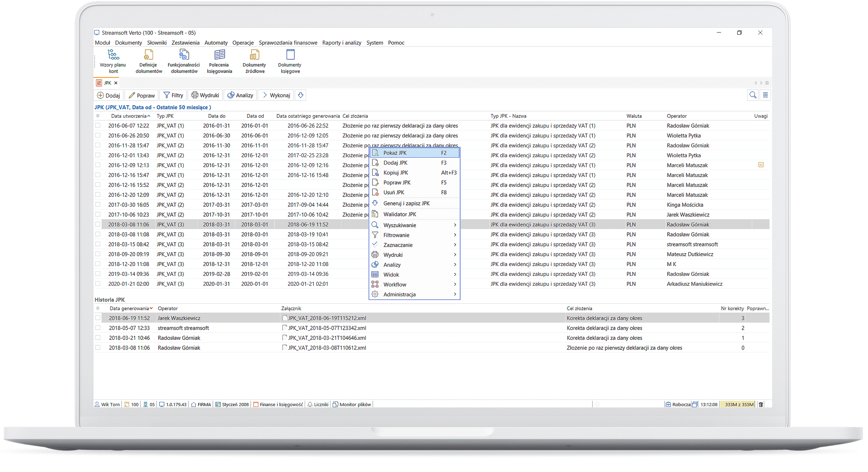
Task: Click the Popraw toolbar button
Action: (142, 95)
